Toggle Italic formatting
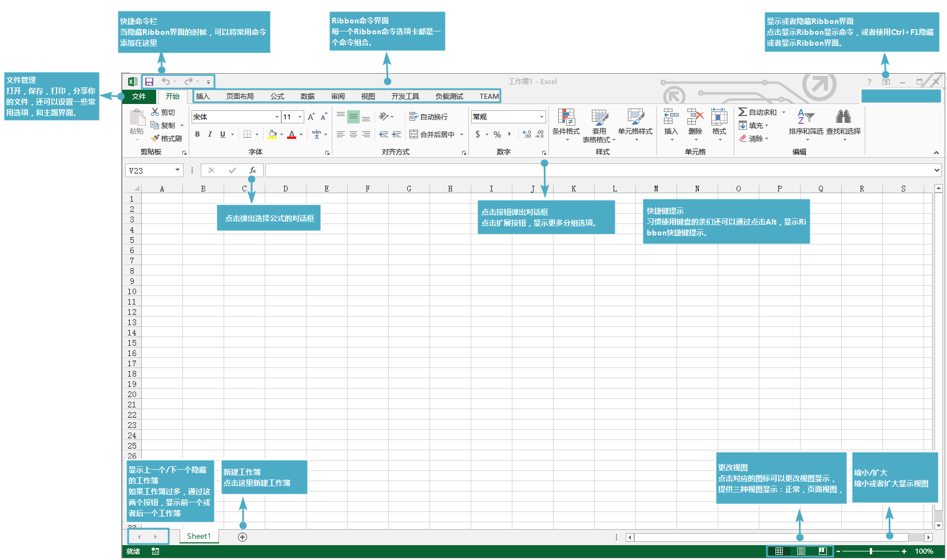The height and width of the screenshot is (560, 947). [210, 134]
